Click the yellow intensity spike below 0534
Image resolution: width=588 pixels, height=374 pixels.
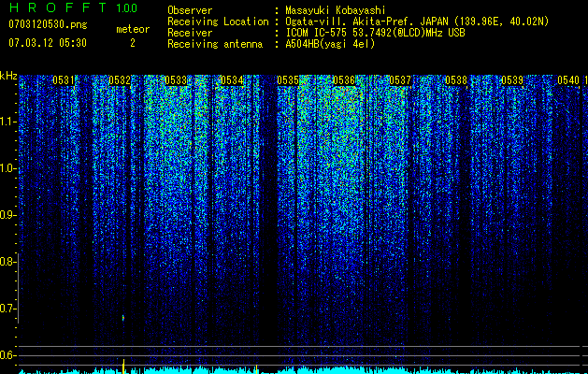click(256, 368)
